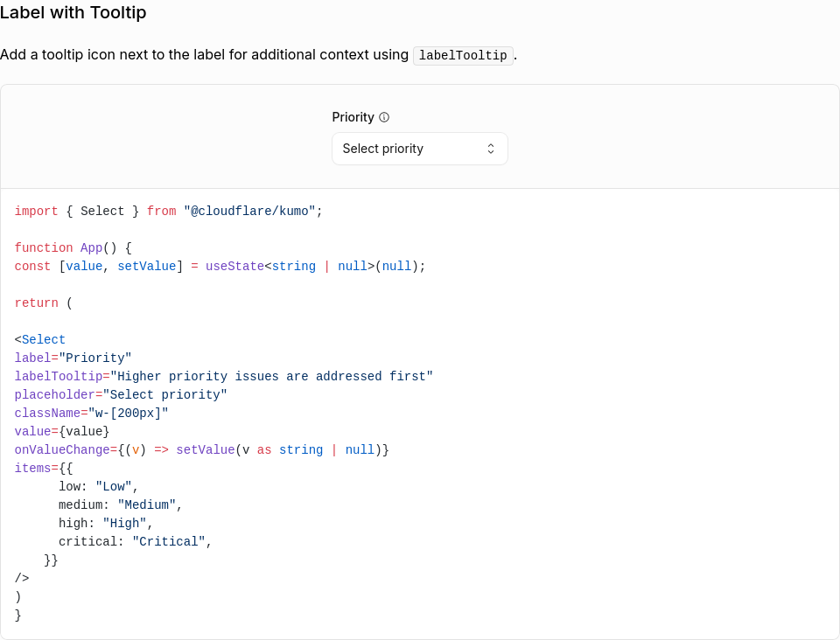Click the placeholder="Select priority" code line

point(121,395)
